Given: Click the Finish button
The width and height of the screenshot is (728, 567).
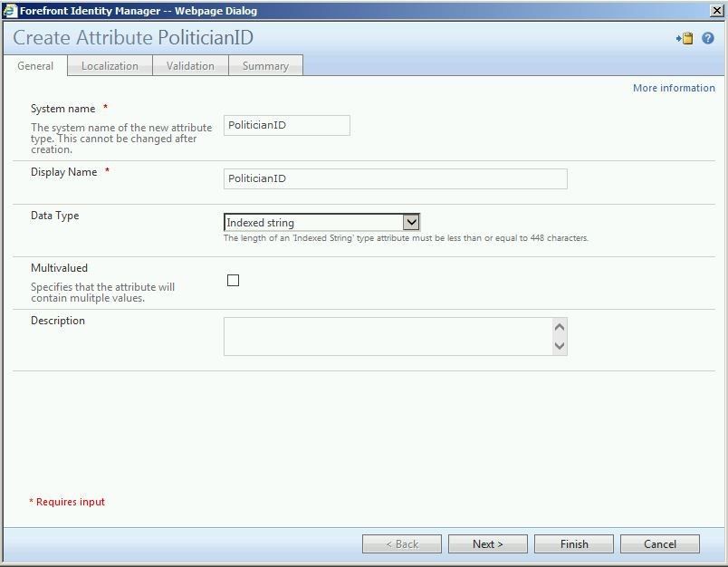Looking at the screenshot, I should 574,543.
